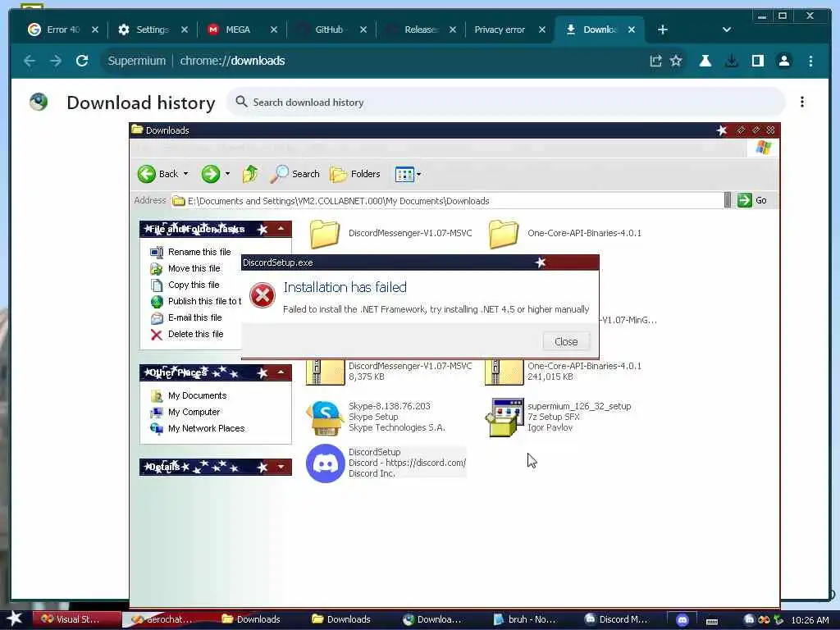Open the browser three-dot main menu
The image size is (840, 630).
810,61
